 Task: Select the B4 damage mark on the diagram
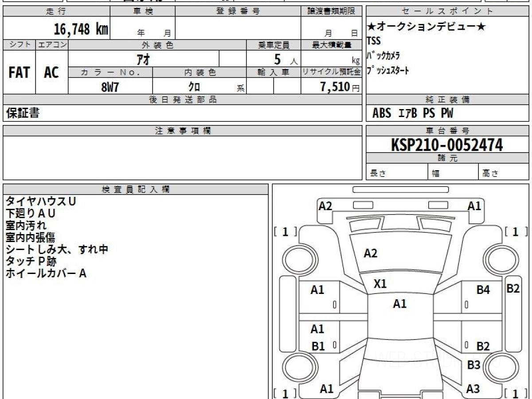click(483, 290)
